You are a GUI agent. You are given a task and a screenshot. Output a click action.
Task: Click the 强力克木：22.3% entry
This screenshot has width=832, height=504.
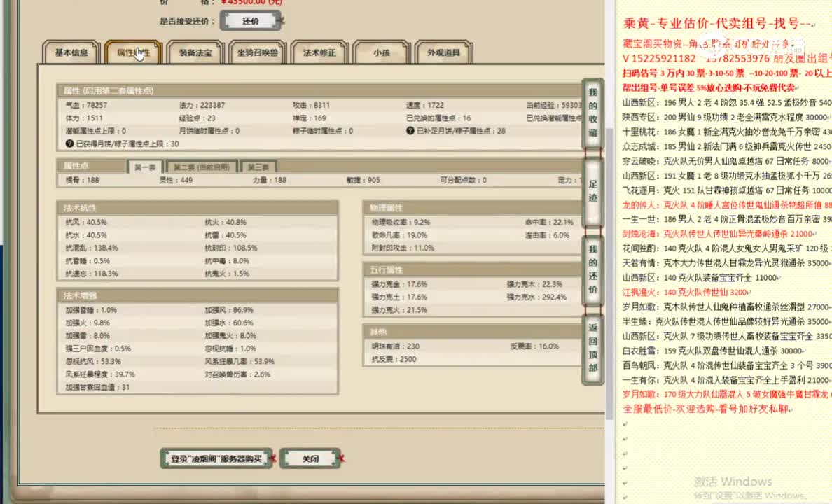(x=534, y=284)
